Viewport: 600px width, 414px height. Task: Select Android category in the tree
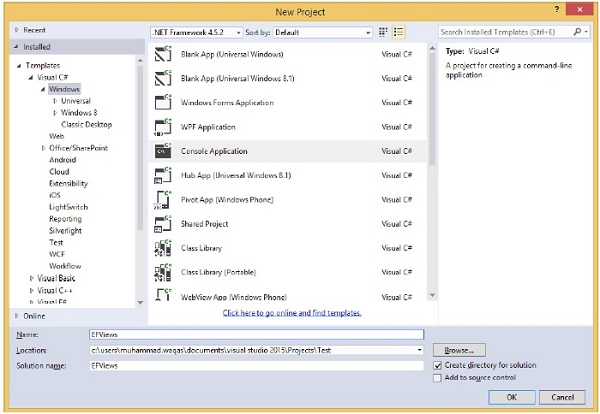62,160
